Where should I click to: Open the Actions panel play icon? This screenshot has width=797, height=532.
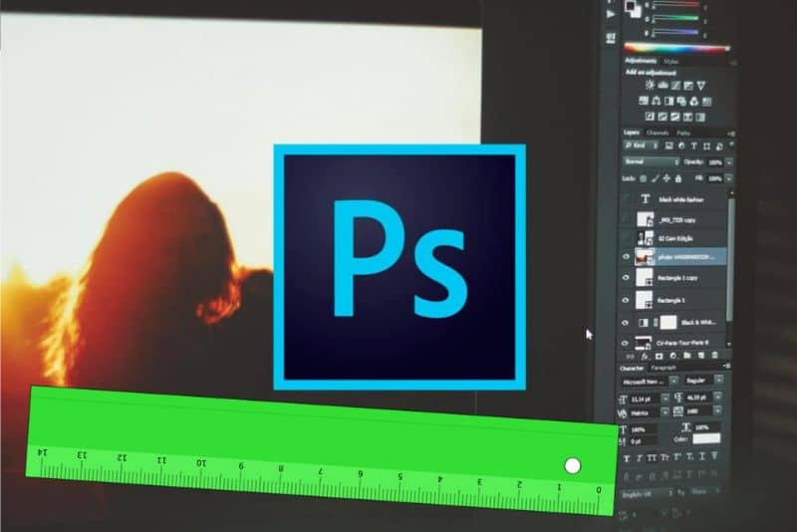click(x=611, y=14)
